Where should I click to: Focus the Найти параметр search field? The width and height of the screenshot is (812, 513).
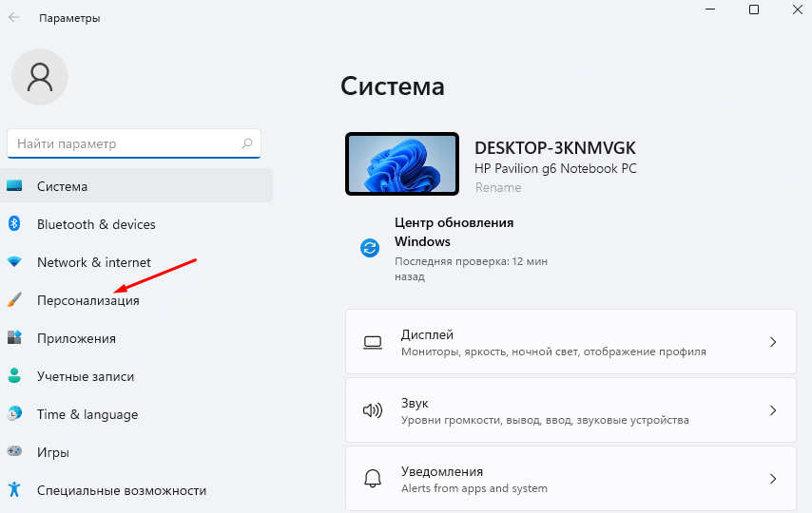tap(134, 143)
